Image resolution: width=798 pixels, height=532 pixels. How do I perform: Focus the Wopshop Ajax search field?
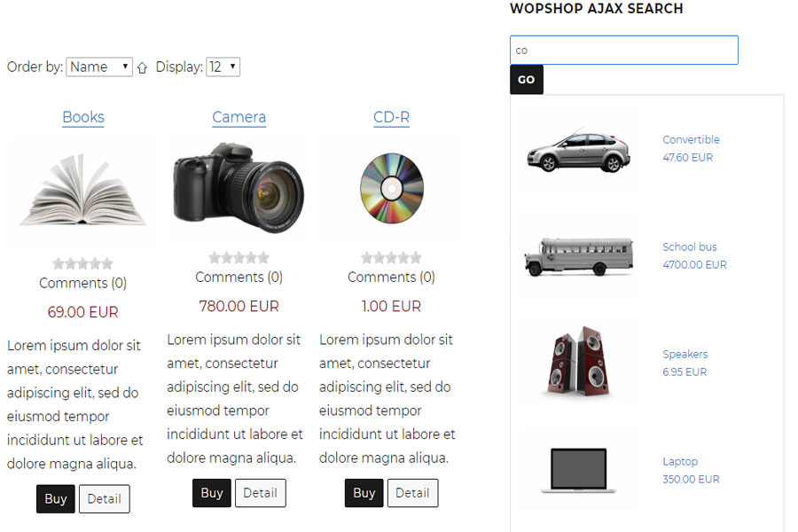tap(624, 50)
